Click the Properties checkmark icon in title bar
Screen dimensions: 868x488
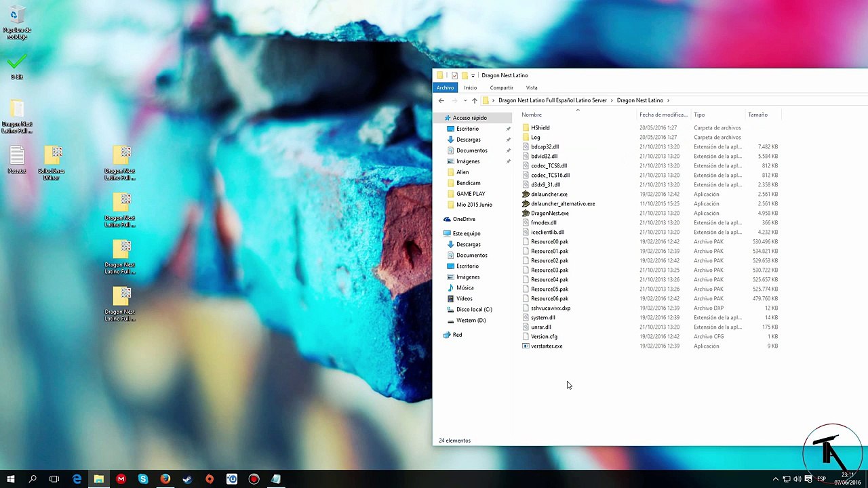pos(454,75)
